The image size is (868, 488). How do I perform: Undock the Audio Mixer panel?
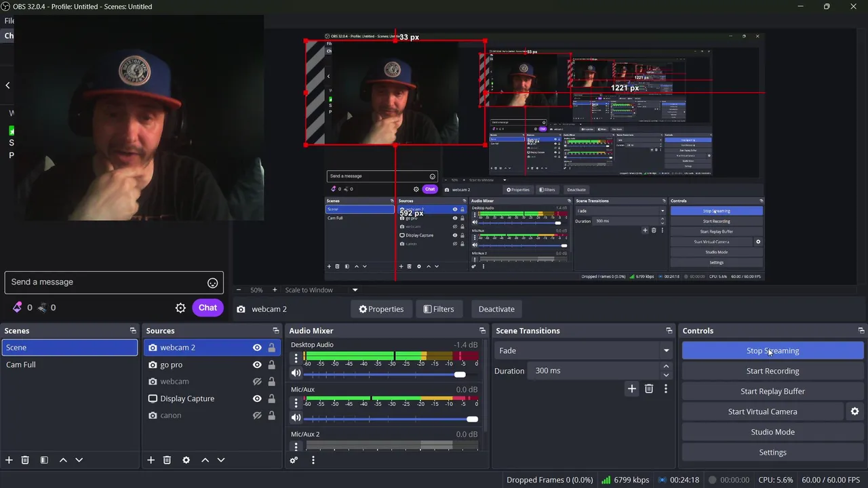[x=482, y=331]
